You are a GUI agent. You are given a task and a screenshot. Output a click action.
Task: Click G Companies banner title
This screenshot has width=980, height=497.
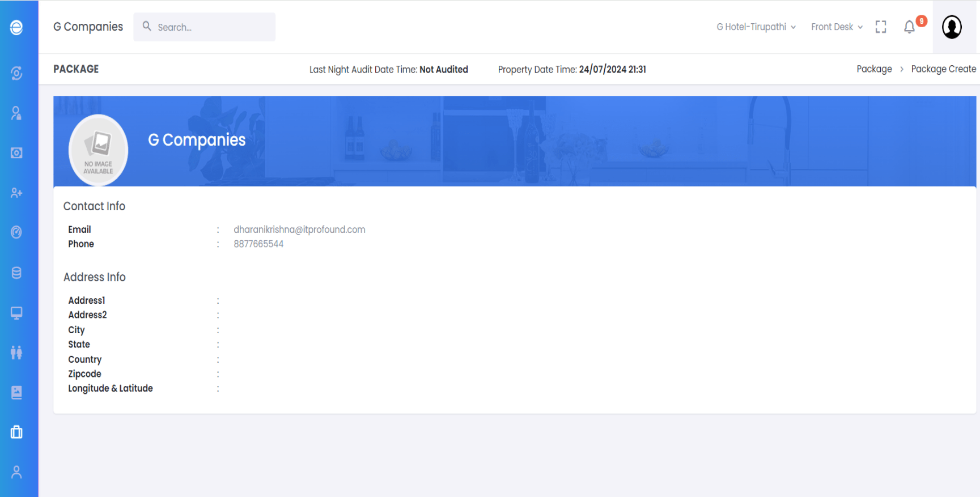click(197, 140)
